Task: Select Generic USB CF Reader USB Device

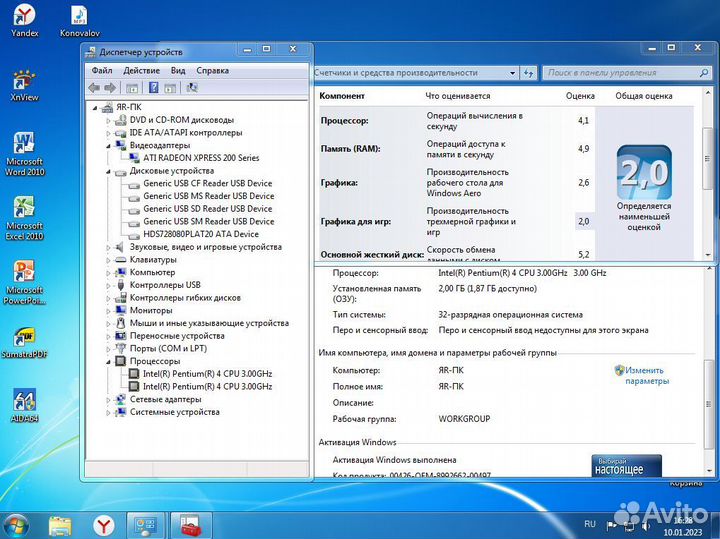Action: click(x=208, y=183)
